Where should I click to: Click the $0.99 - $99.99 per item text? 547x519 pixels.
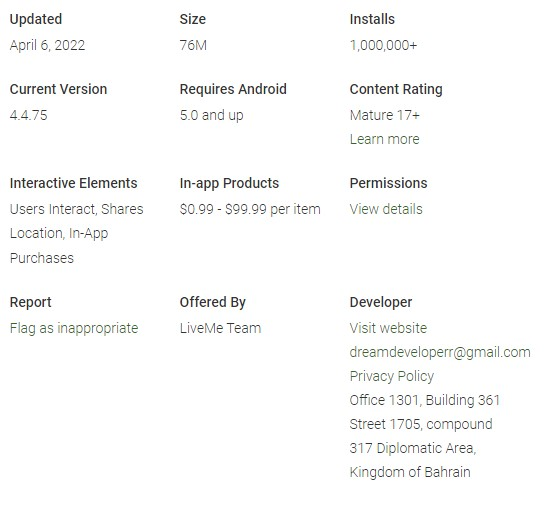[x=250, y=209]
